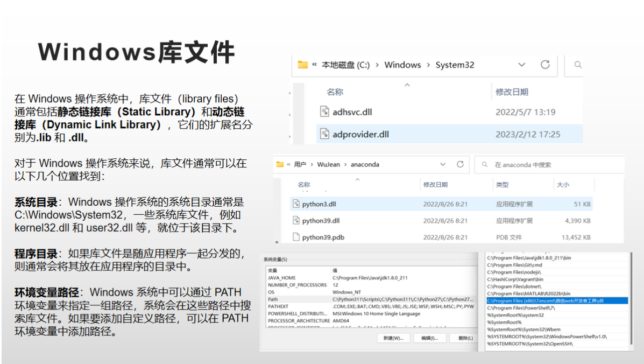Sort anaconda files by 大小 column

pos(563,185)
